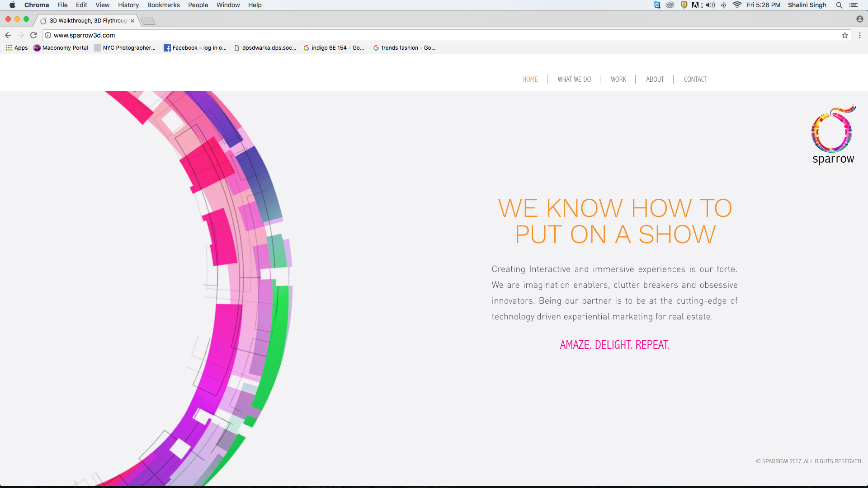
Task: Open the Apps grid shortcut
Action: point(17,48)
